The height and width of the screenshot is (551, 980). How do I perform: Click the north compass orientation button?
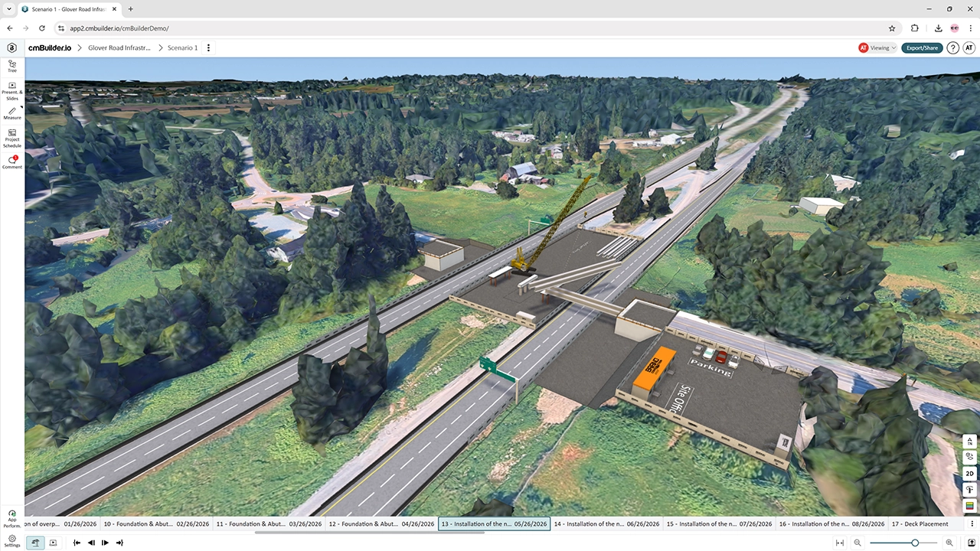[970, 442]
